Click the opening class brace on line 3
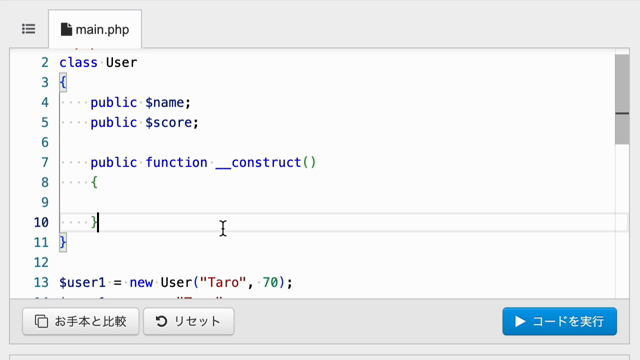This screenshot has width=640, height=360. point(63,82)
